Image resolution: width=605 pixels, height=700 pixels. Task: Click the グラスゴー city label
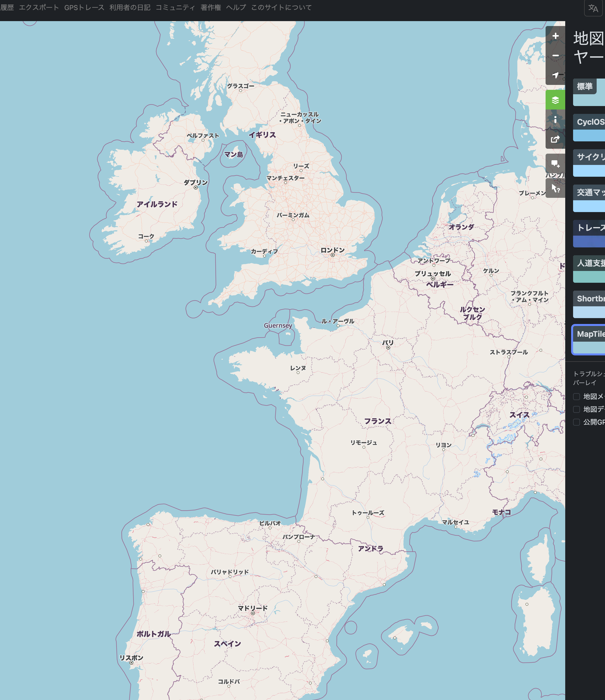pyautogui.click(x=241, y=86)
